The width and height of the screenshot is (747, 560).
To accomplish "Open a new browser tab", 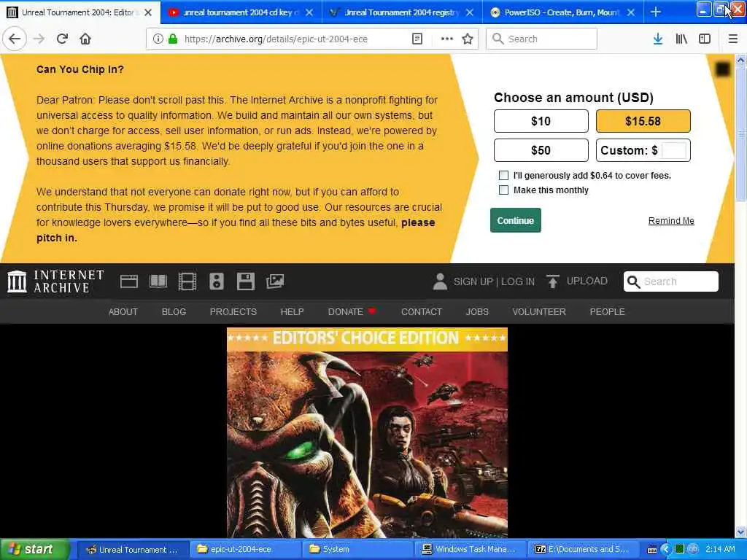I will point(656,12).
